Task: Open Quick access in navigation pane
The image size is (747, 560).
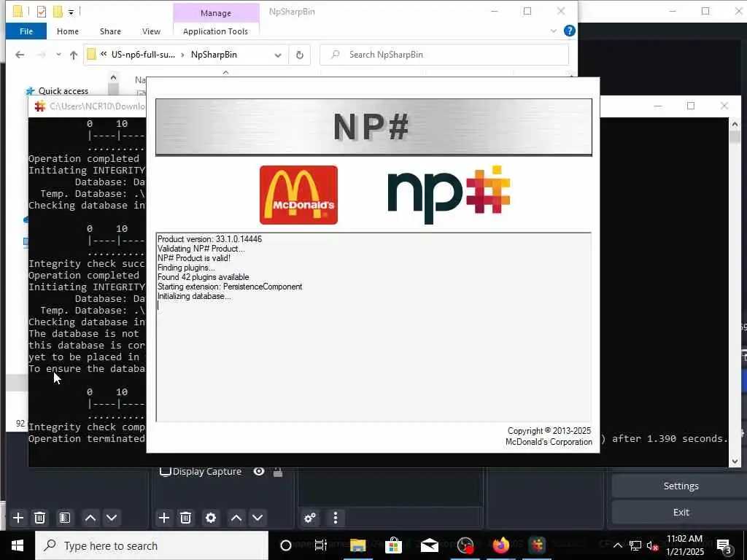Action: (63, 91)
